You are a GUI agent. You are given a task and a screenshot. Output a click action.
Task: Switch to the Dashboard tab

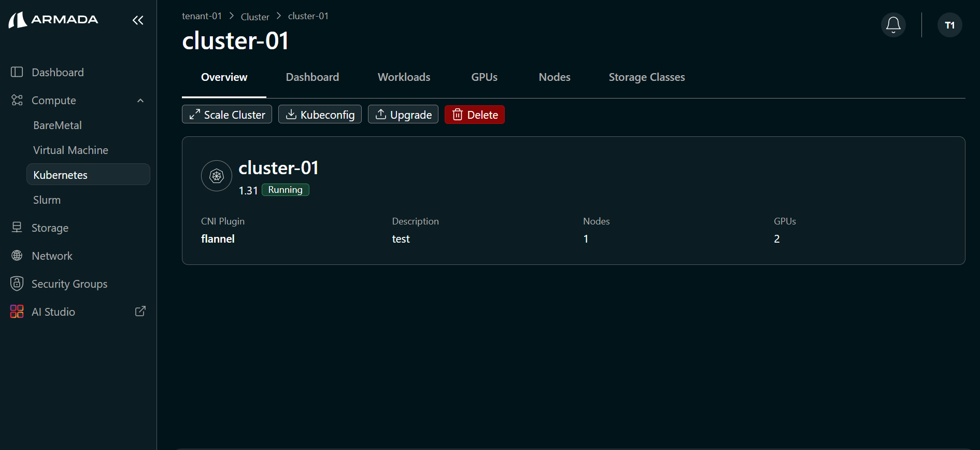[x=313, y=77]
